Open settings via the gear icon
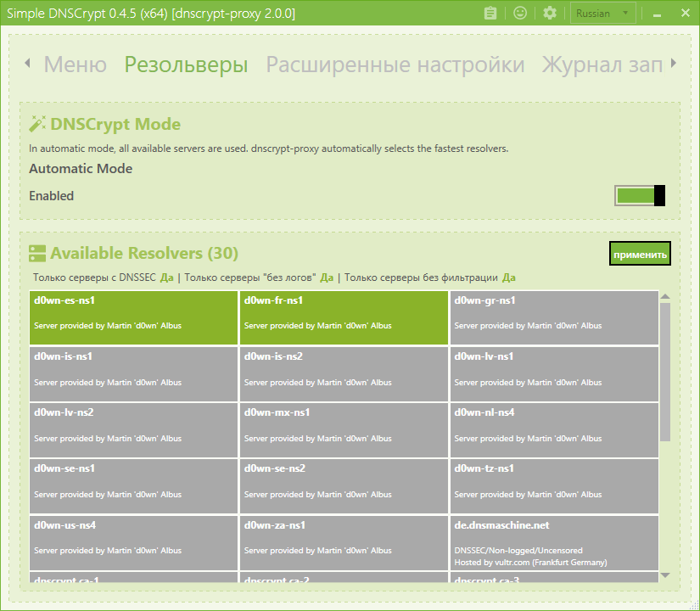Screen dimensions: 700x611 pos(550,13)
